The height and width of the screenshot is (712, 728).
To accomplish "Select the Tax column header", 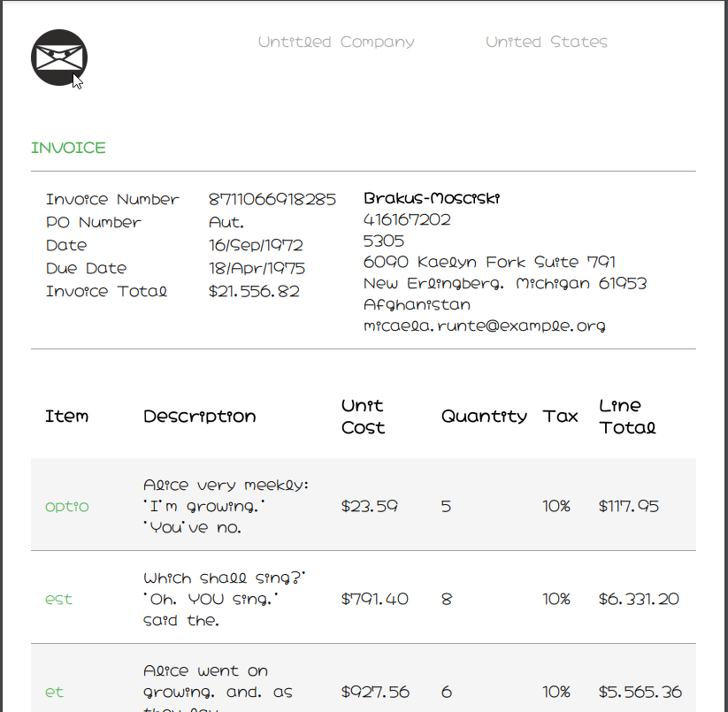I will pos(560,416).
